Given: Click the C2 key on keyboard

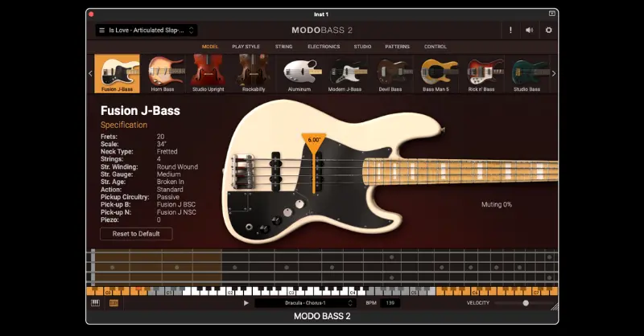Looking at the screenshot, I should coord(230,291).
